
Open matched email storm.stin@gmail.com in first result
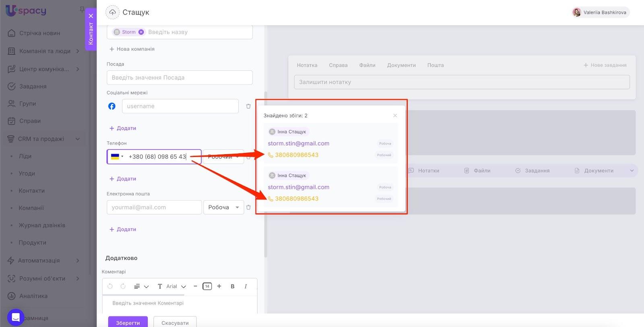tap(298, 143)
